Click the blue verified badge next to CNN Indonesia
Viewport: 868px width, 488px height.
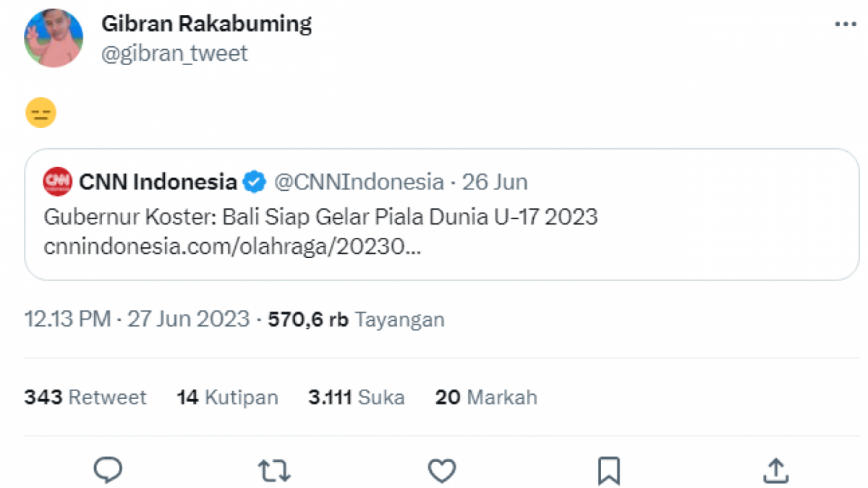[254, 181]
